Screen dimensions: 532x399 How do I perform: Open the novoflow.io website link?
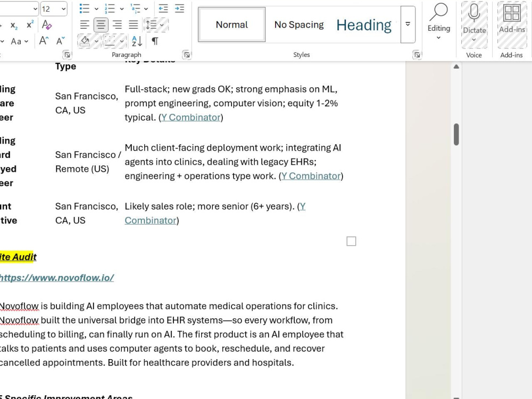pos(57,278)
